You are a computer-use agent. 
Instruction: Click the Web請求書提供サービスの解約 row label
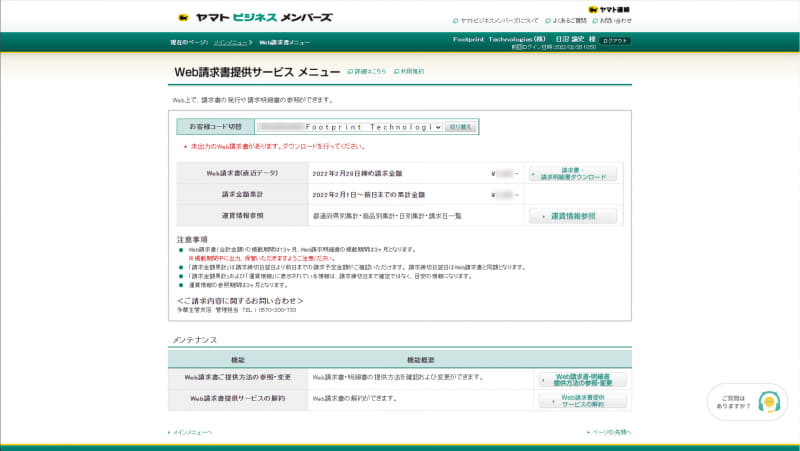tap(238, 398)
